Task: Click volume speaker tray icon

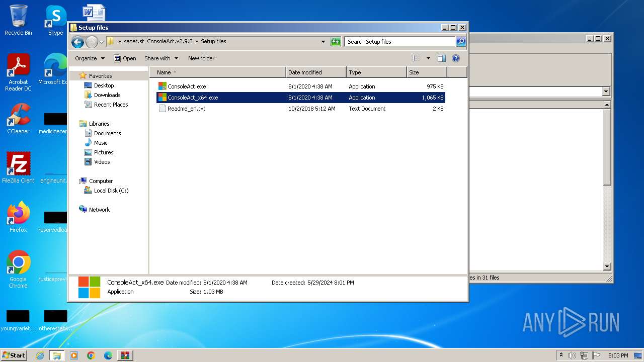Action: pos(572,355)
